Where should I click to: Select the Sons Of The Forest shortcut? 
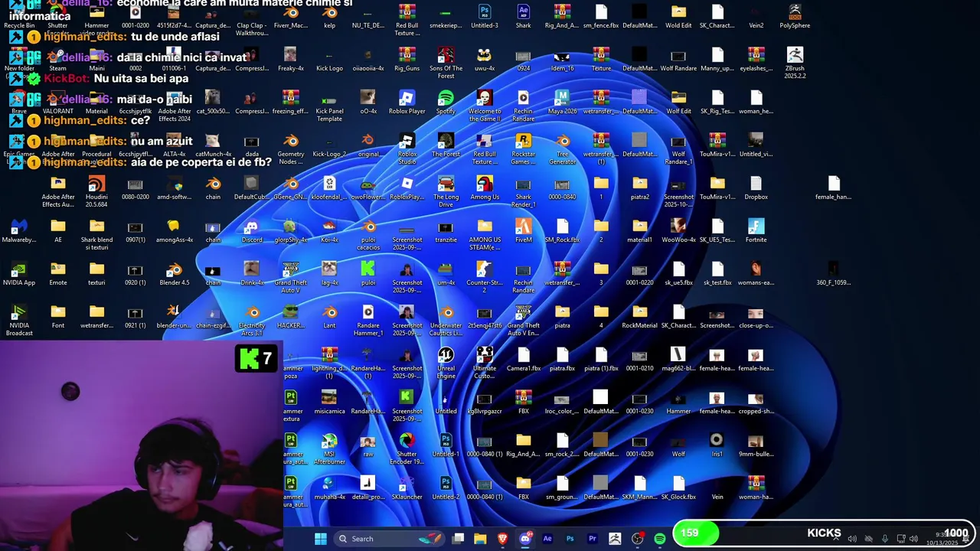(446, 62)
